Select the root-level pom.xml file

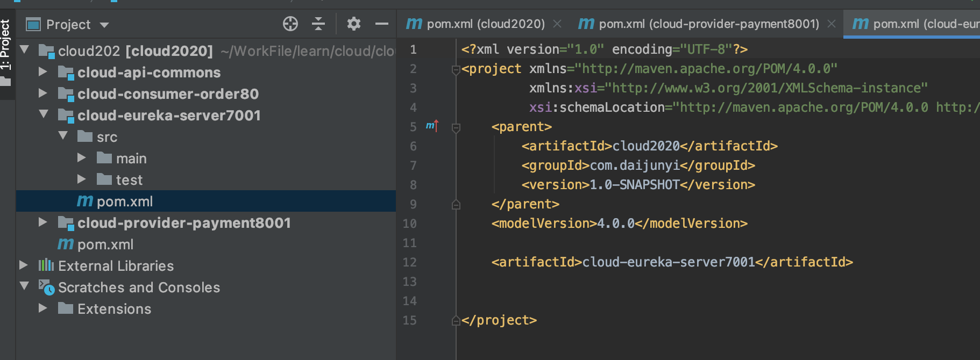(105, 244)
